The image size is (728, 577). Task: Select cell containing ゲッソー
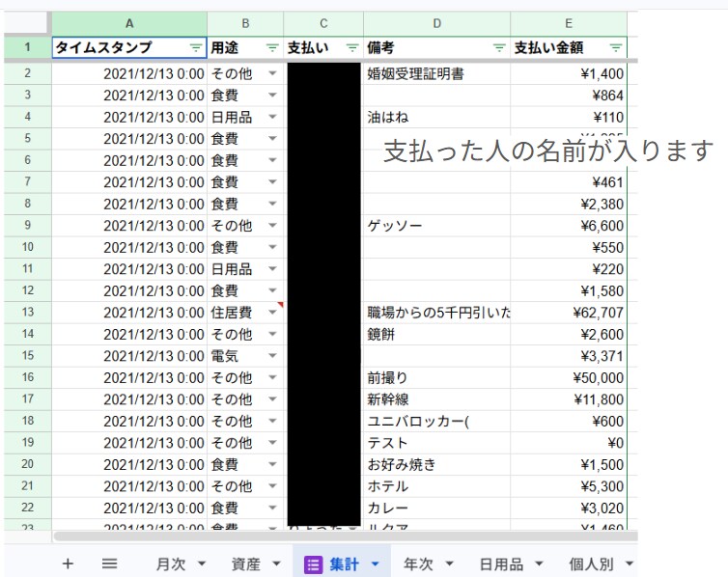(436, 226)
